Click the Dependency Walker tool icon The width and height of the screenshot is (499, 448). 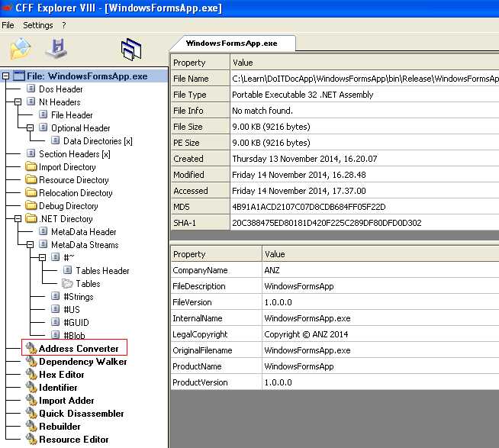pos(31,362)
